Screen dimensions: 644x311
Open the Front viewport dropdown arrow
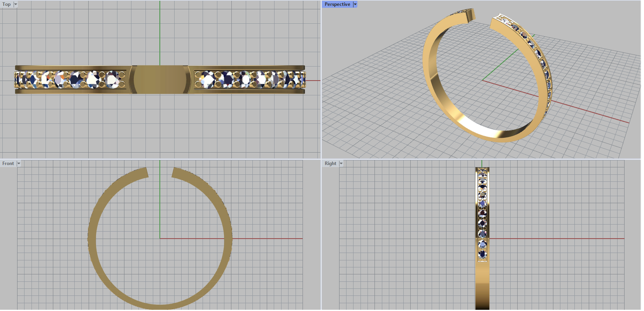tap(19, 164)
